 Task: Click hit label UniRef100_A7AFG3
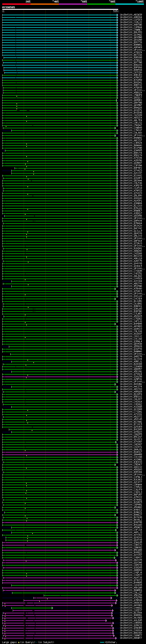coord(131,191)
